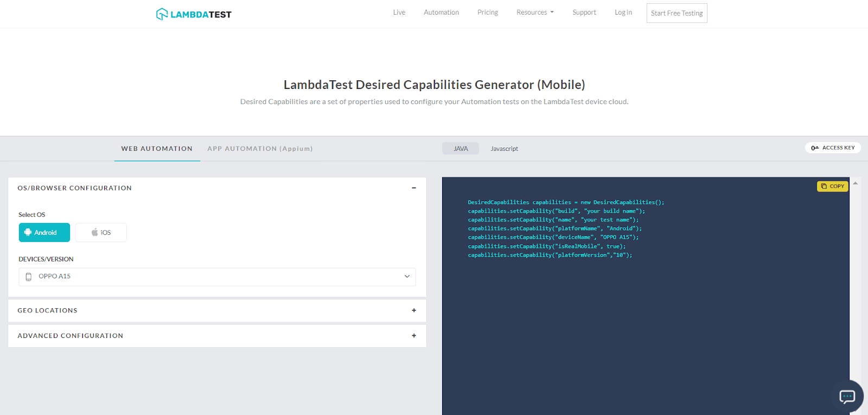Click Start Free Testing button
The width and height of the screenshot is (868, 415).
pos(676,13)
